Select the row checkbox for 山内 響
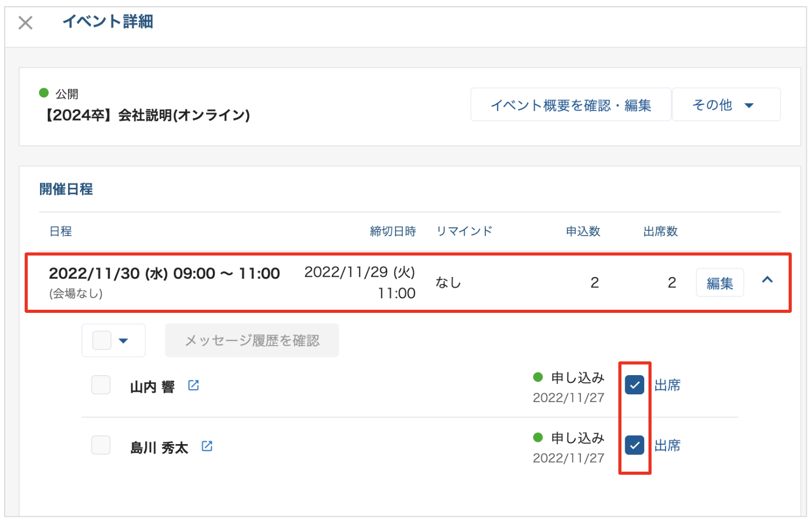812x523 pixels. pyautogui.click(x=101, y=386)
